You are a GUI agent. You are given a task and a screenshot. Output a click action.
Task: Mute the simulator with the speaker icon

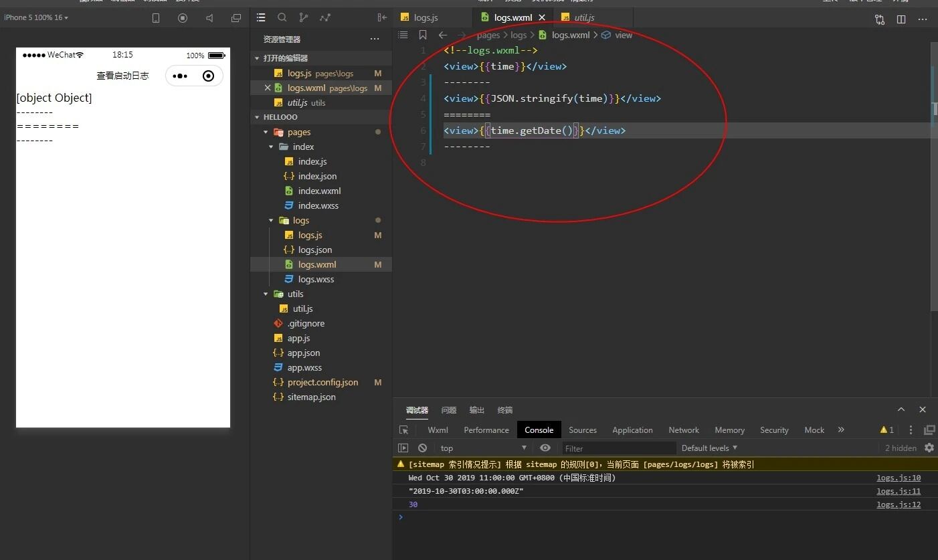(x=209, y=18)
